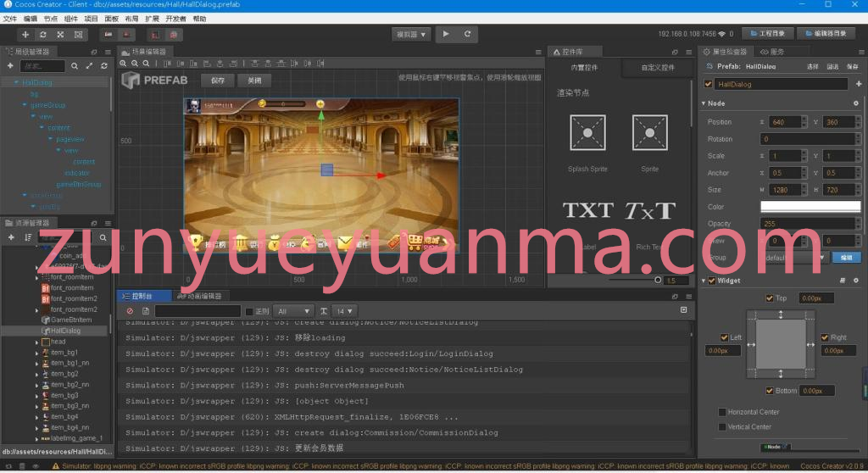Click the add component plus beside HallDialog name
Viewport: 868px width, 473px height.
859,84
